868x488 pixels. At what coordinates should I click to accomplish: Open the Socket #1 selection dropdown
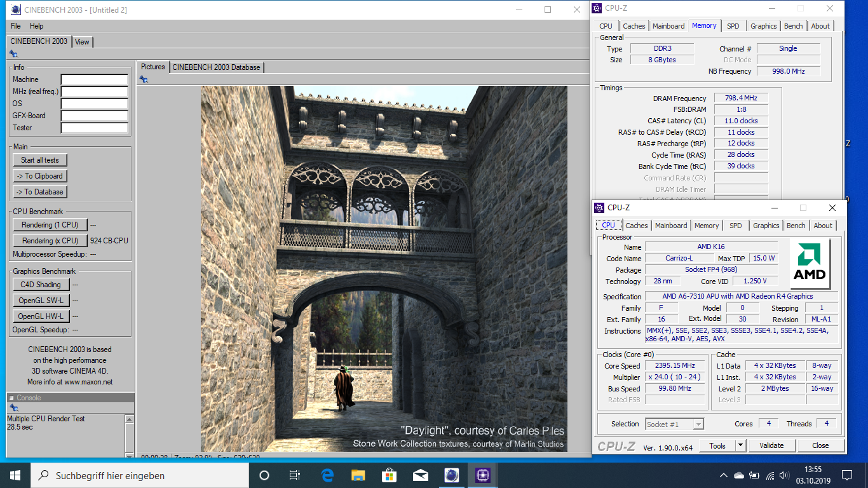pyautogui.click(x=674, y=424)
